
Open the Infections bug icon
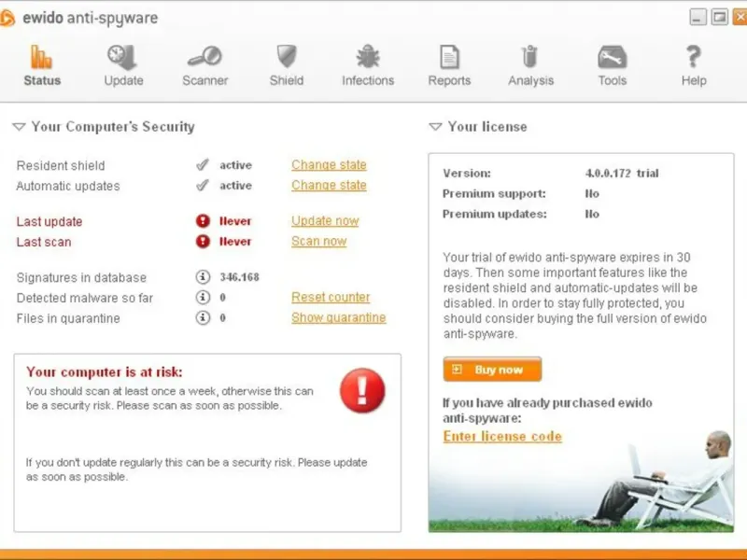tap(368, 57)
